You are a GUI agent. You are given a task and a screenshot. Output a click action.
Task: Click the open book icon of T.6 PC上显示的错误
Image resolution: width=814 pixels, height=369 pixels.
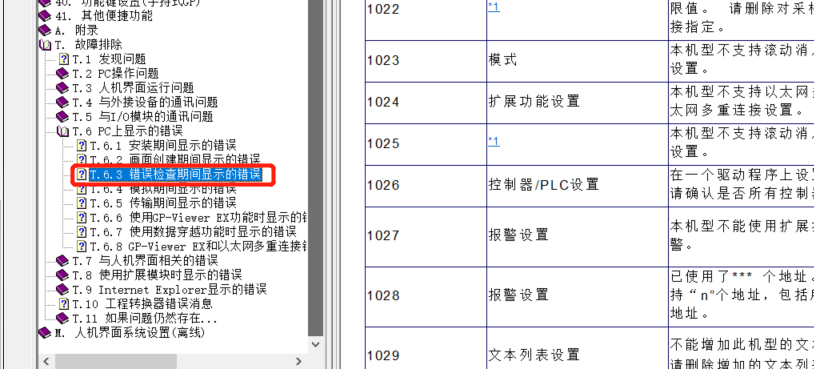(x=62, y=131)
